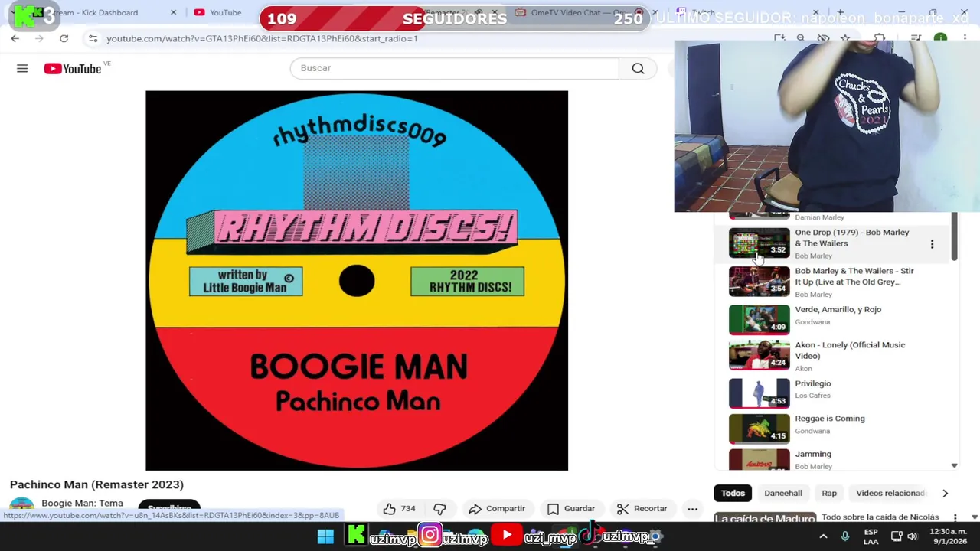Click the magnifier search button

click(x=638, y=68)
